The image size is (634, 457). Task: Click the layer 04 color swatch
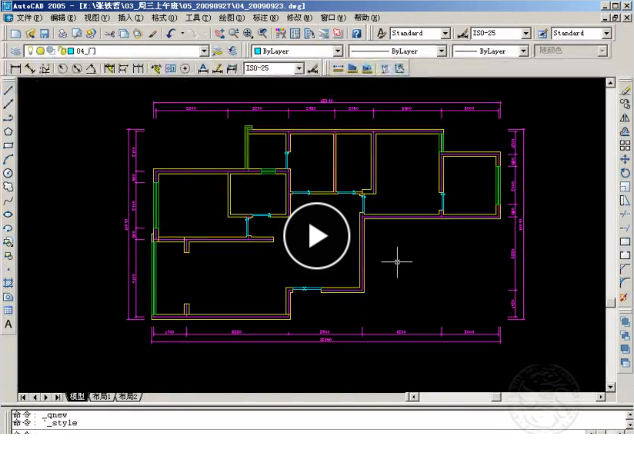(x=71, y=51)
